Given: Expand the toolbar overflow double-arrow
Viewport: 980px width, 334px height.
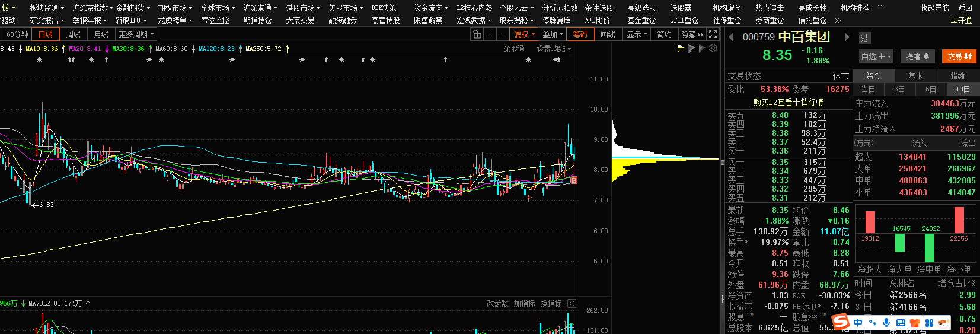Looking at the screenshot, I should coord(880,8).
